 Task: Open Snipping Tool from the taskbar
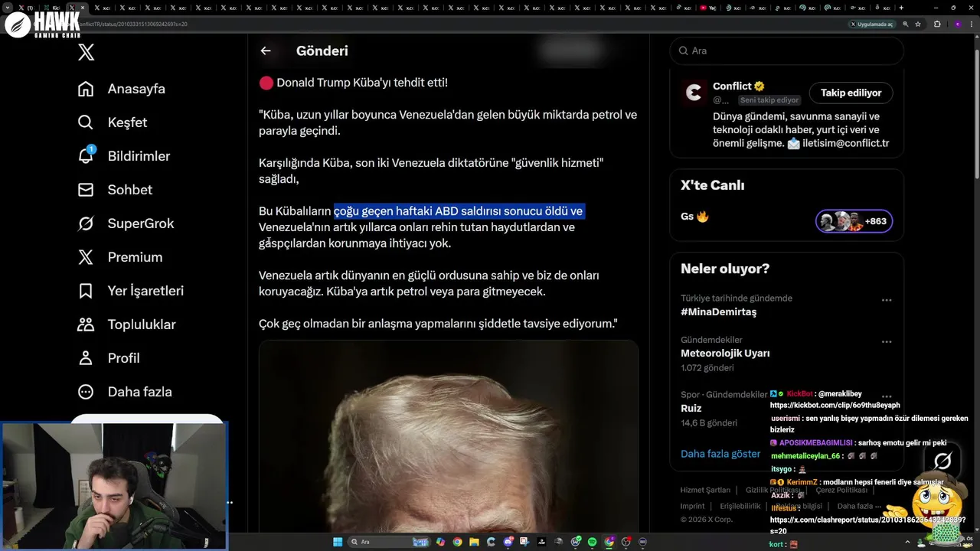(525, 542)
